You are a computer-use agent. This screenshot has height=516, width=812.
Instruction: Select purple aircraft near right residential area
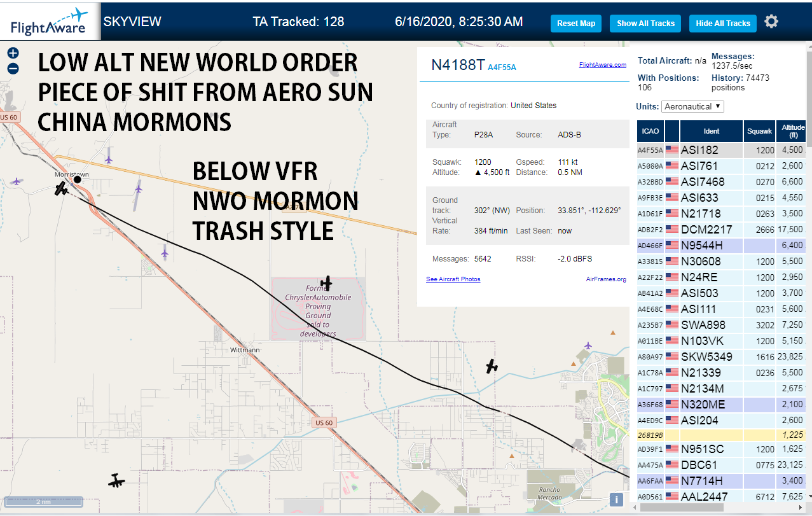click(x=588, y=345)
